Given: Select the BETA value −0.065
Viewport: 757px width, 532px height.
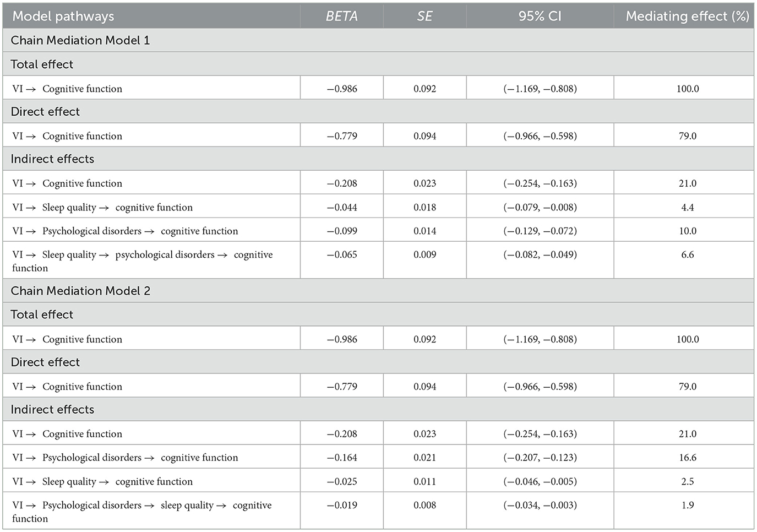Looking at the screenshot, I should 342,255.
